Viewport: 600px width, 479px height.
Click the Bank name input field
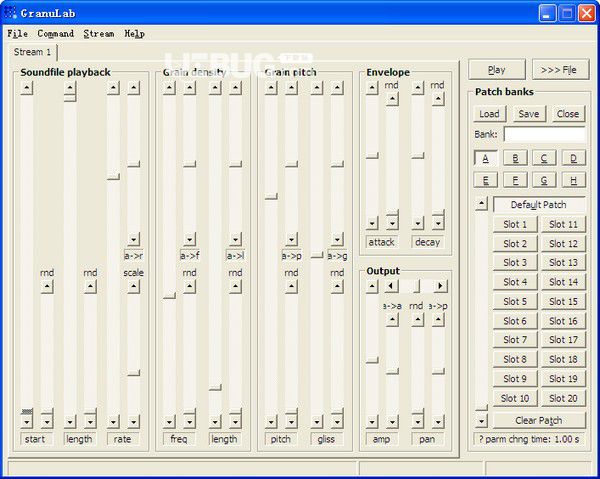[x=545, y=135]
